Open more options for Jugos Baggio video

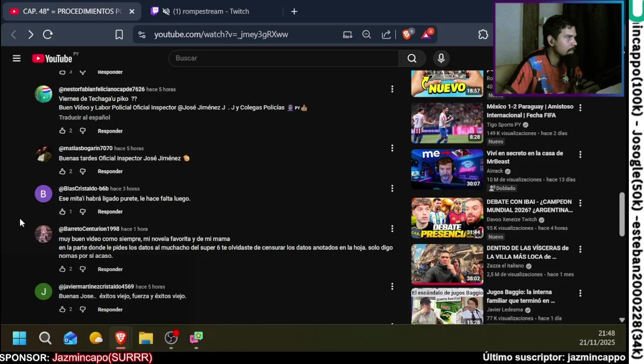[580, 293]
